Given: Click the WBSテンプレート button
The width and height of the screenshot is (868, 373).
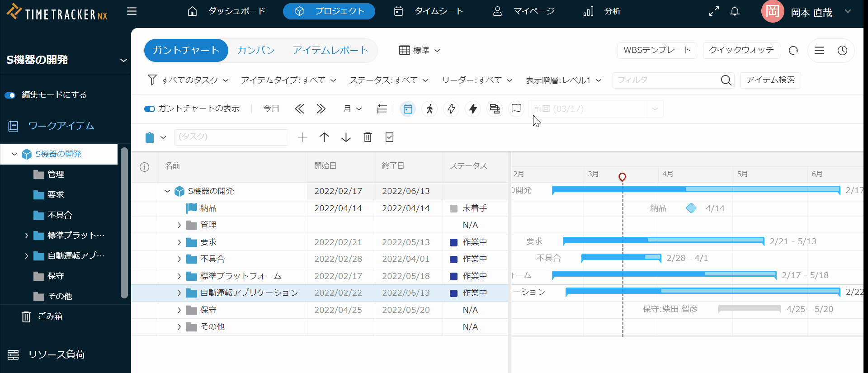Looking at the screenshot, I should click(x=657, y=50).
